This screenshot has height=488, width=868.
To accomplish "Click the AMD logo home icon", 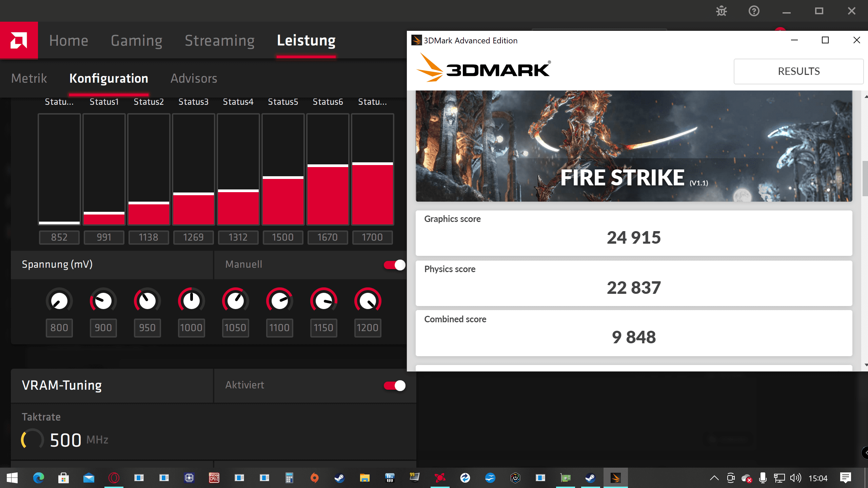I will coord(19,40).
